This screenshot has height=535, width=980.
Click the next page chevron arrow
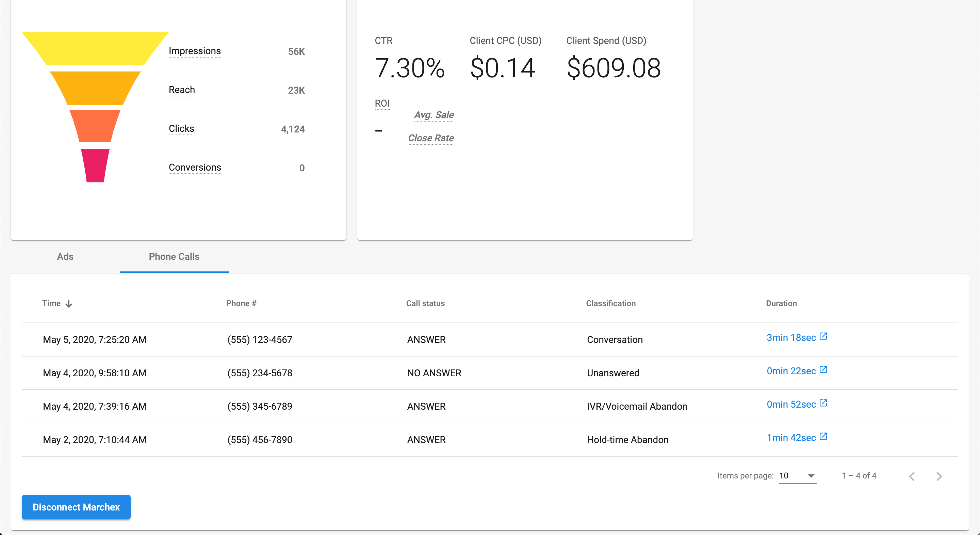(940, 476)
